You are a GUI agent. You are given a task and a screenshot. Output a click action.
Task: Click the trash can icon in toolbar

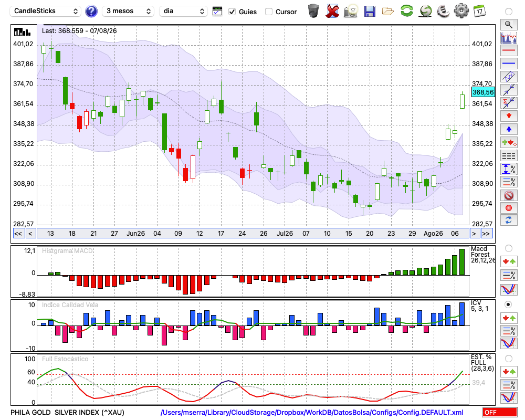point(313,11)
